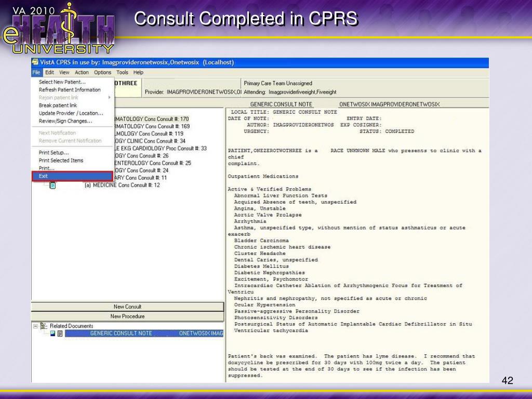This screenshot has height=399, width=532.
Task: Click the Abnormal Liver Function Tests line
Action: coord(281,196)
